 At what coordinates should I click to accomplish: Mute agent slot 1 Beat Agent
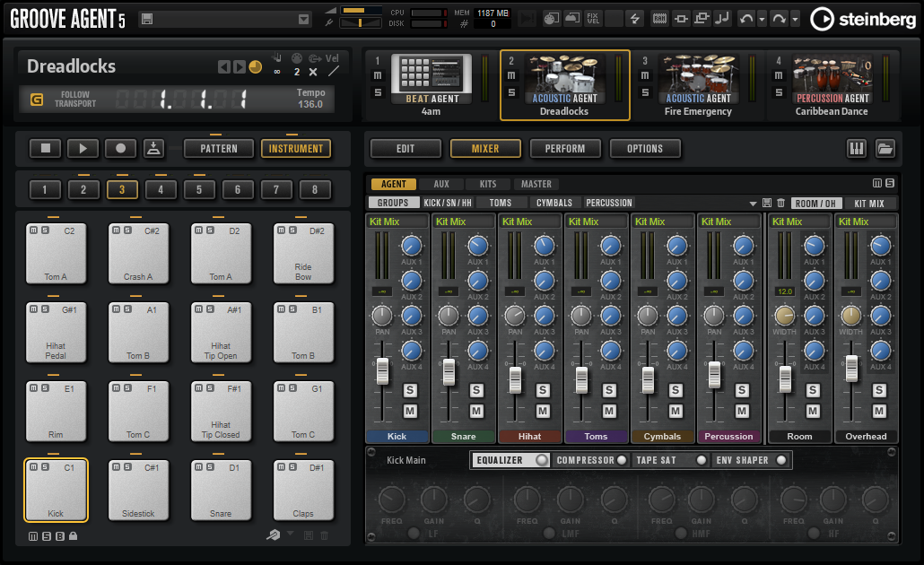pyautogui.click(x=378, y=75)
